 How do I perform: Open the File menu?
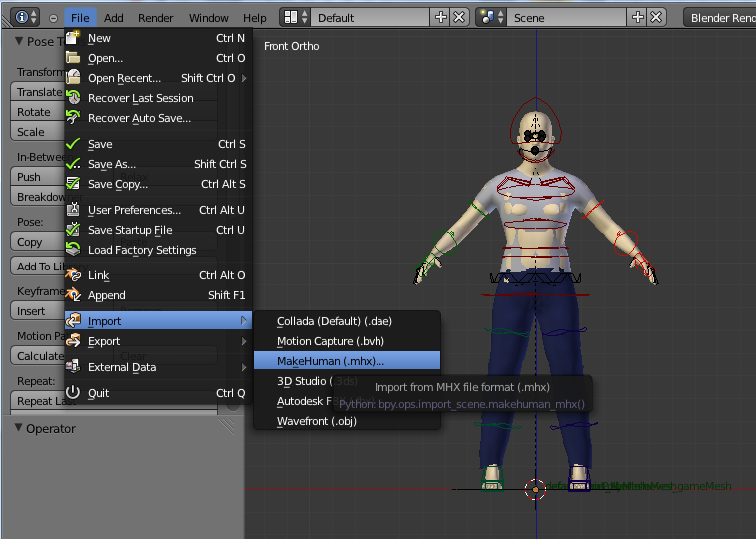pos(80,18)
